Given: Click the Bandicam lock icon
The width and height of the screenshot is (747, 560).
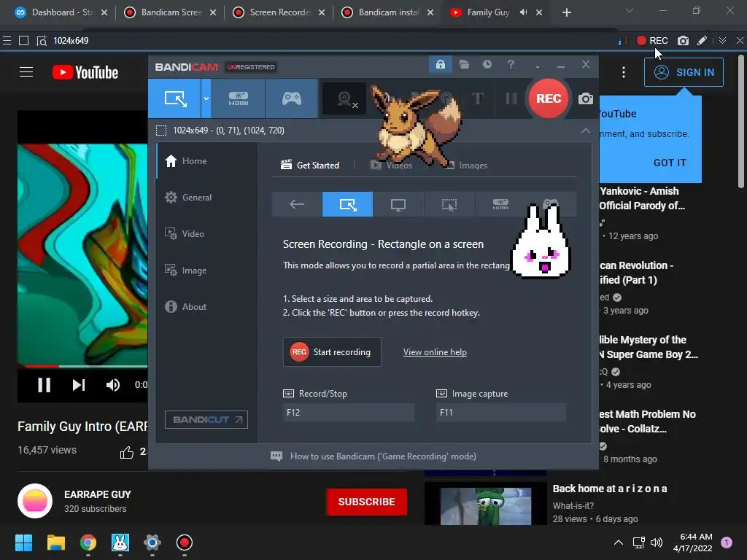Looking at the screenshot, I should (x=440, y=64).
